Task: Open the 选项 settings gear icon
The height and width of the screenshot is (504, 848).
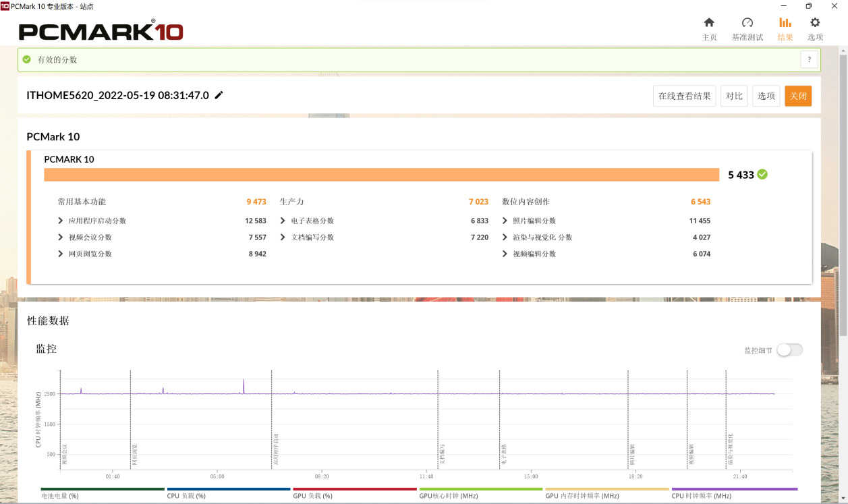Action: point(815,22)
